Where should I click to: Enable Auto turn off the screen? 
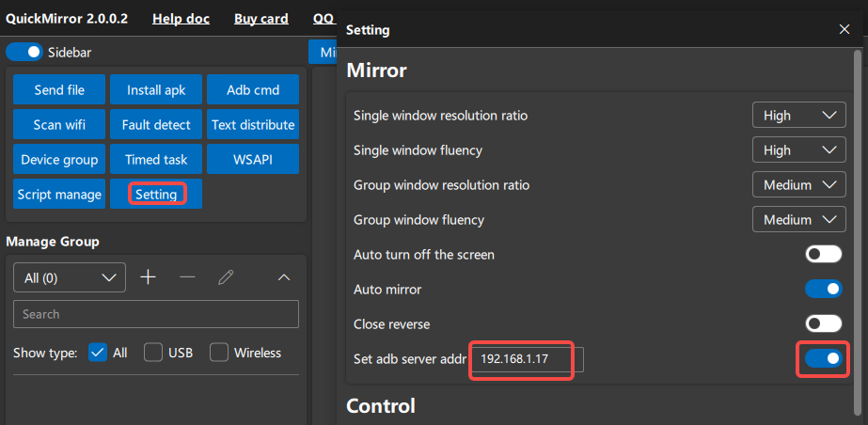[x=824, y=254]
